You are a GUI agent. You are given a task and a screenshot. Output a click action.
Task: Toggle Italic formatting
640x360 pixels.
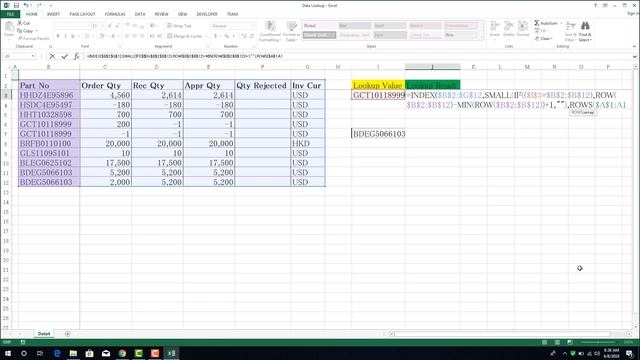click(x=65, y=36)
